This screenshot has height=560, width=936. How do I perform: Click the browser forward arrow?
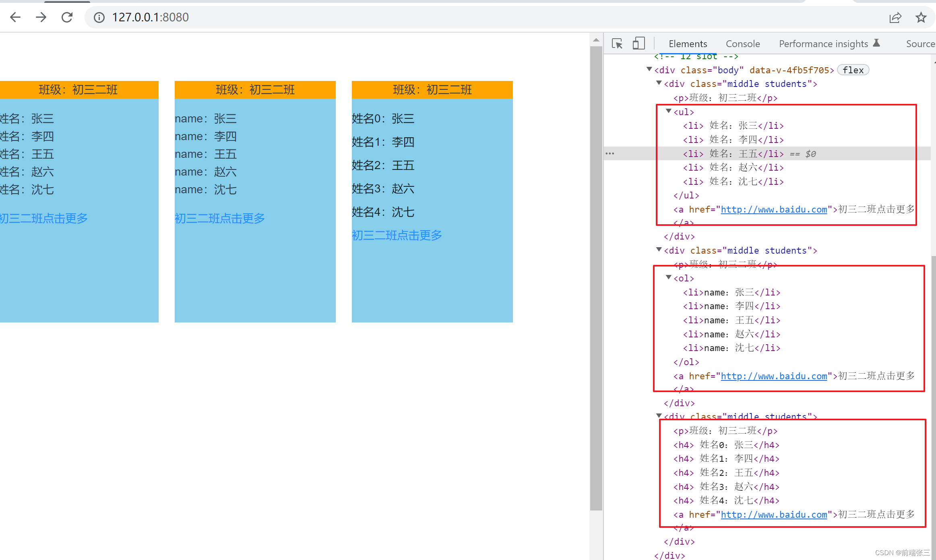click(x=41, y=17)
